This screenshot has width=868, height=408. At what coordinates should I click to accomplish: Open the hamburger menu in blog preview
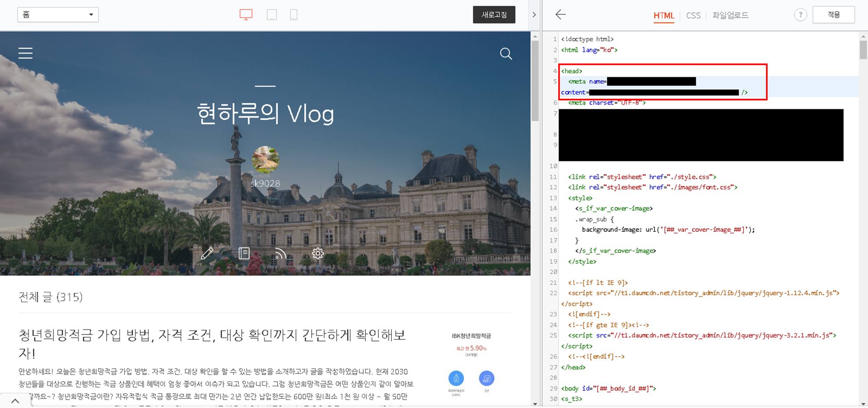[x=26, y=53]
